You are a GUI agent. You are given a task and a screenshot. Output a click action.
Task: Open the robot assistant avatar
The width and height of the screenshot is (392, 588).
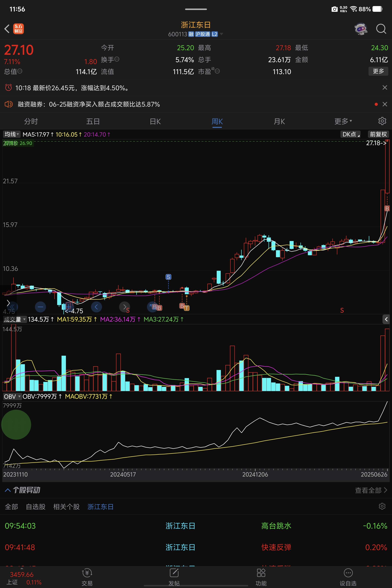click(361, 29)
